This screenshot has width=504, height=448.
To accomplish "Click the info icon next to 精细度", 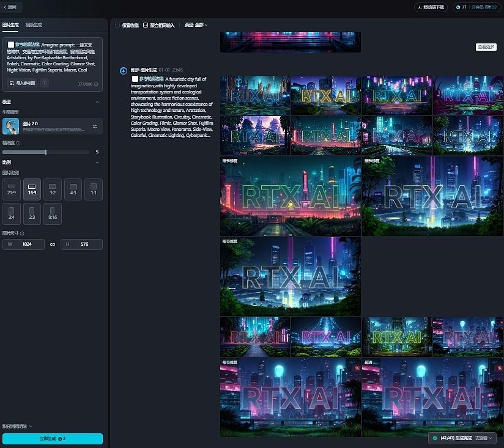I will pos(18,143).
